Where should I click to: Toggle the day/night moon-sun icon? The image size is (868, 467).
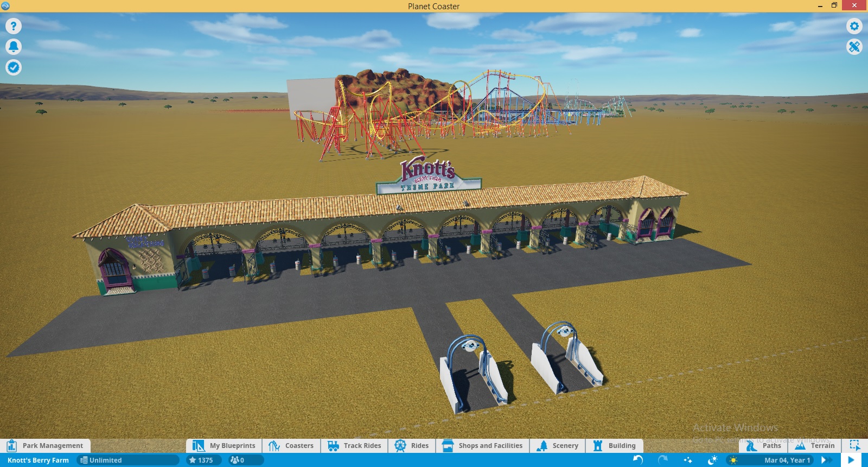pyautogui.click(x=713, y=460)
